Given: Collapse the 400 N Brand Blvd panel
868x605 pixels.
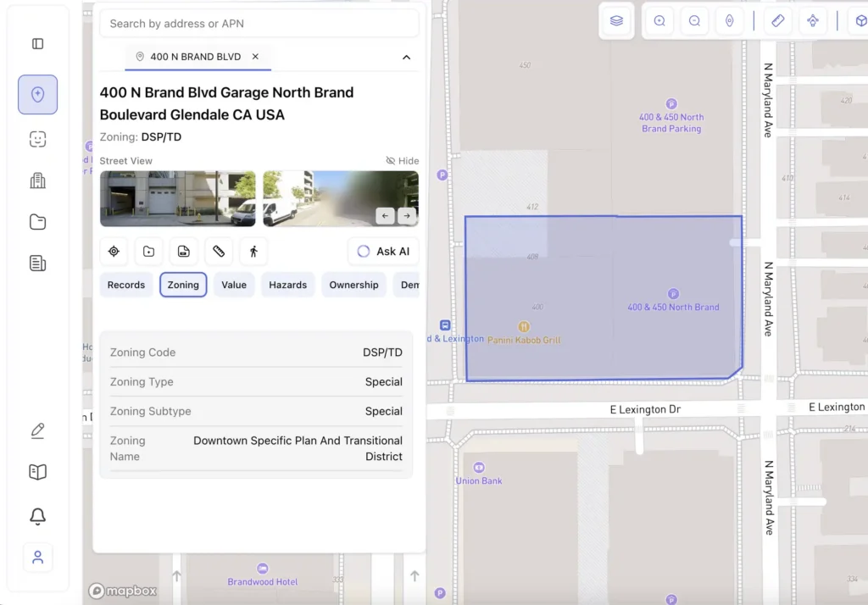Looking at the screenshot, I should coord(406,57).
